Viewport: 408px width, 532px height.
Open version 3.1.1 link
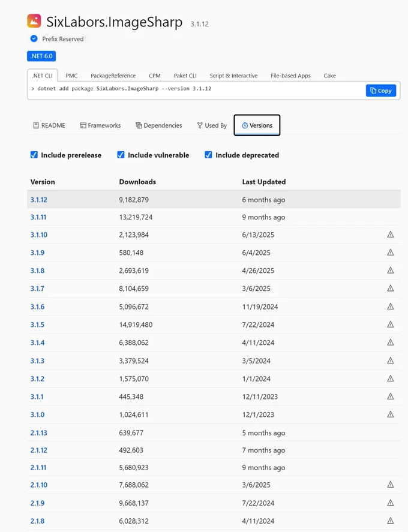click(37, 396)
